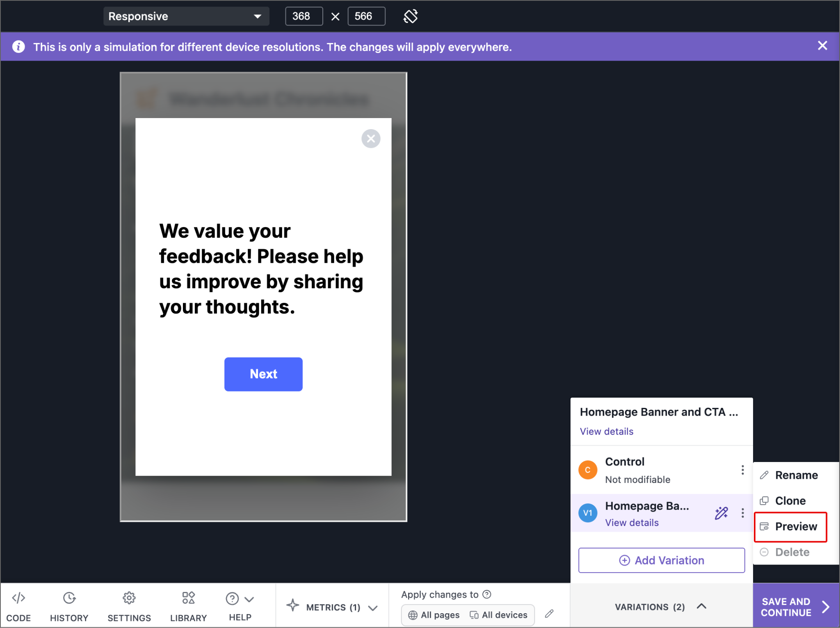Image resolution: width=840 pixels, height=628 pixels.
Task: Dismiss the purple simulation notice banner
Action: (x=822, y=46)
